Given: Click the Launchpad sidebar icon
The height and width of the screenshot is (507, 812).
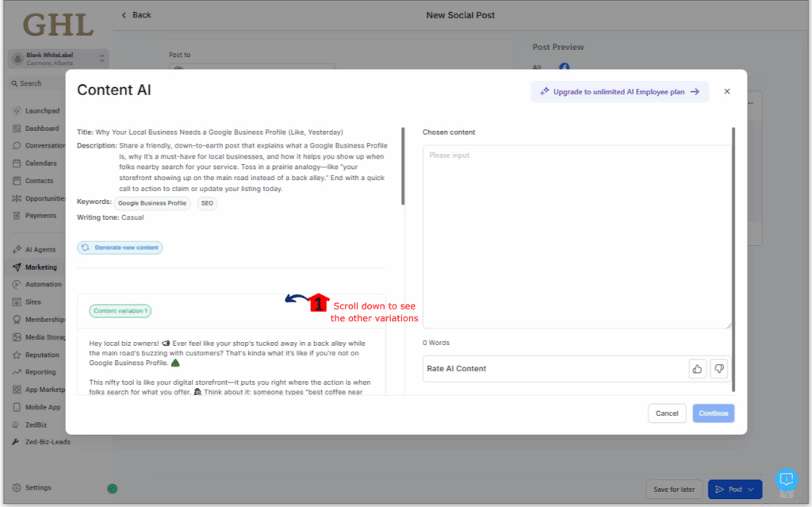Looking at the screenshot, I should (x=17, y=111).
